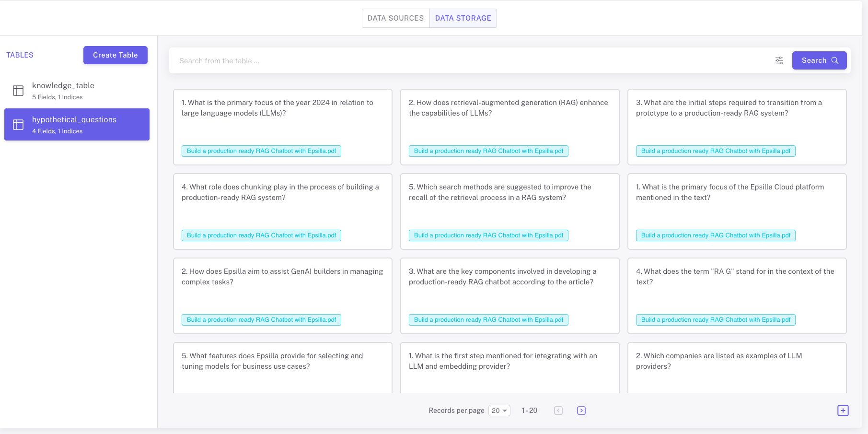Select the DATA STORAGE tab
Image resolution: width=868 pixels, height=434 pixels.
point(463,18)
